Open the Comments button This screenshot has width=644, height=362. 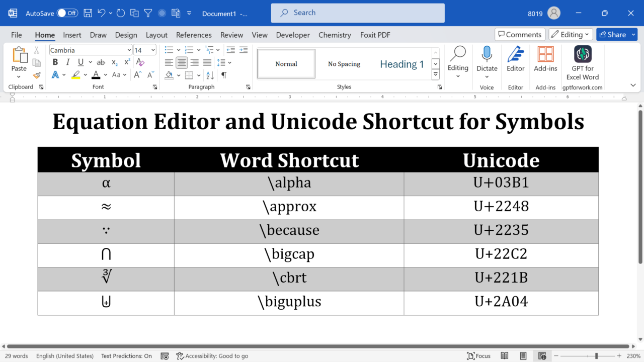[x=520, y=35]
